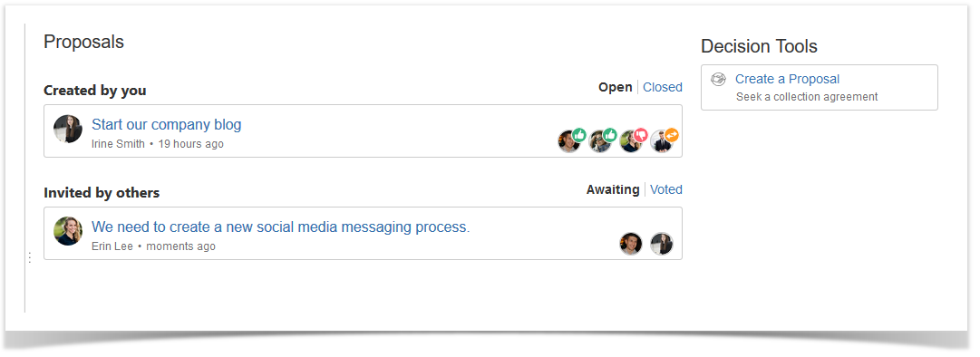Open the social media messaging process proposal
The height and width of the screenshot is (357, 980).
281,227
